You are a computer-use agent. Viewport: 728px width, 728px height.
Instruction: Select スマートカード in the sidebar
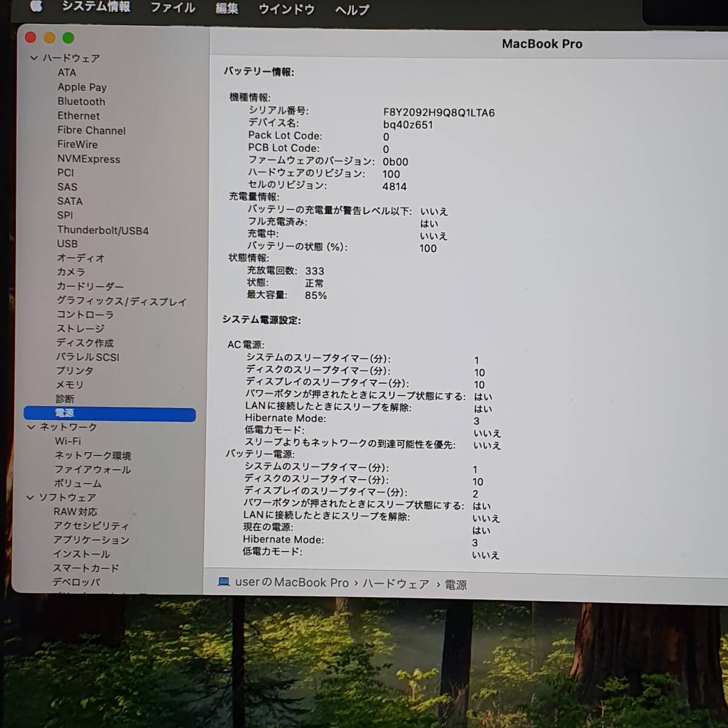(x=86, y=568)
